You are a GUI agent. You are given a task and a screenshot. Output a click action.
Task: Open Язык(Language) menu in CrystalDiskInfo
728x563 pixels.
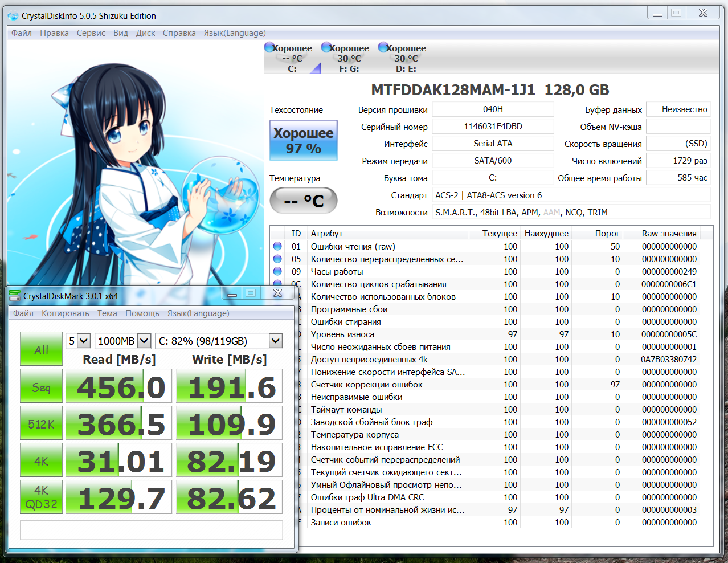[235, 33]
